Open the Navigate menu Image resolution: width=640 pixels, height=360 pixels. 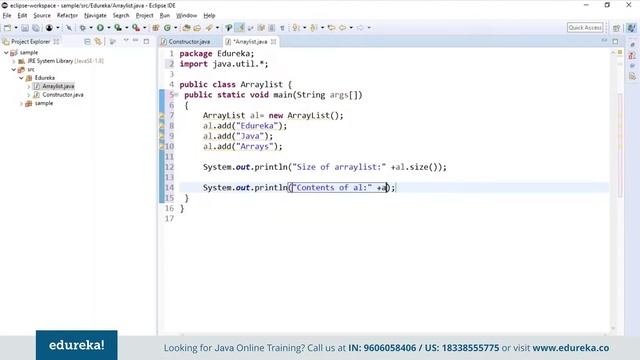pyautogui.click(x=95, y=16)
